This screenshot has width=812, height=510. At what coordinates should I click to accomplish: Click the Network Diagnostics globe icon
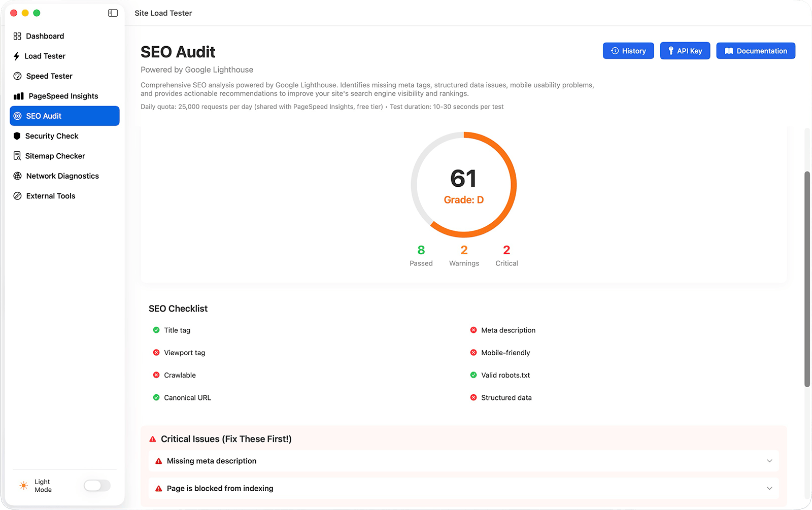tap(17, 176)
